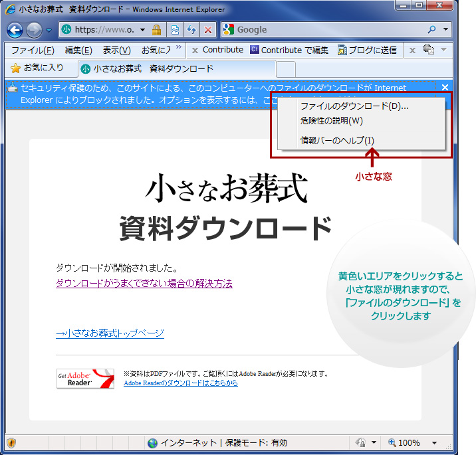Click the information bar download shield icon
This screenshot has width=476, height=455.
point(13,88)
